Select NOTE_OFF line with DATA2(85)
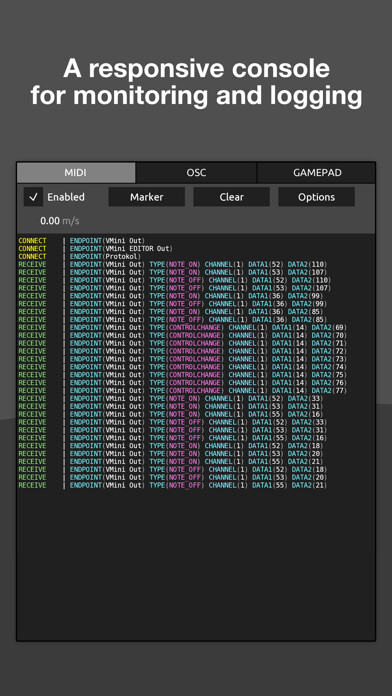This screenshot has height=696, width=392. click(173, 320)
